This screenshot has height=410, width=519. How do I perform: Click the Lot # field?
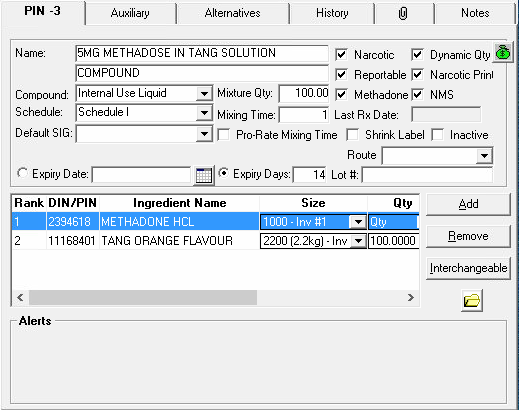pyautogui.click(x=427, y=175)
